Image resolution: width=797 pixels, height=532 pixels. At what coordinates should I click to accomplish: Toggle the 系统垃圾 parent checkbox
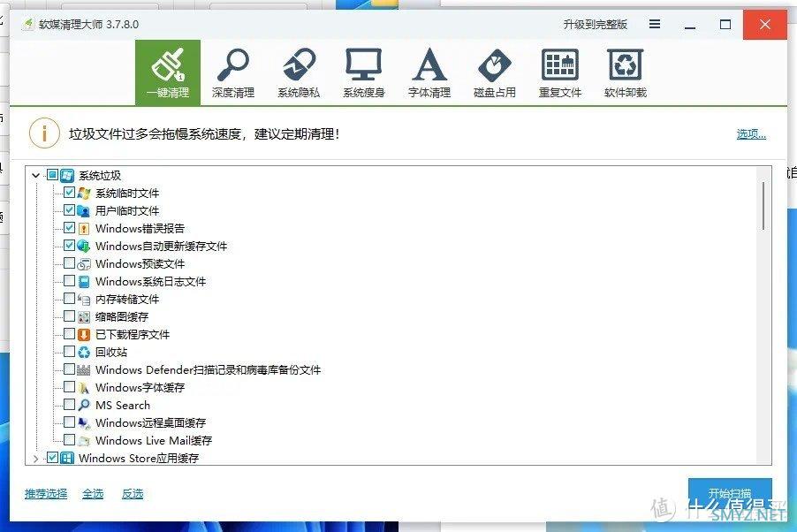(52, 175)
